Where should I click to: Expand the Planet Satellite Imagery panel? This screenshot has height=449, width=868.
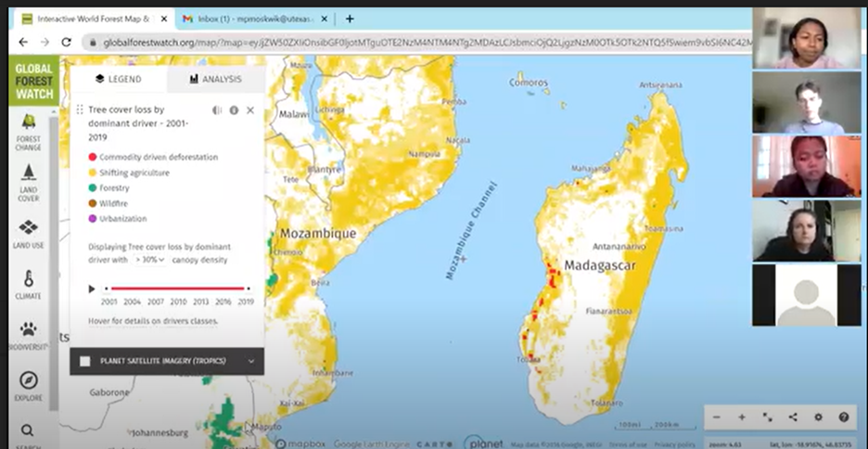point(250,361)
